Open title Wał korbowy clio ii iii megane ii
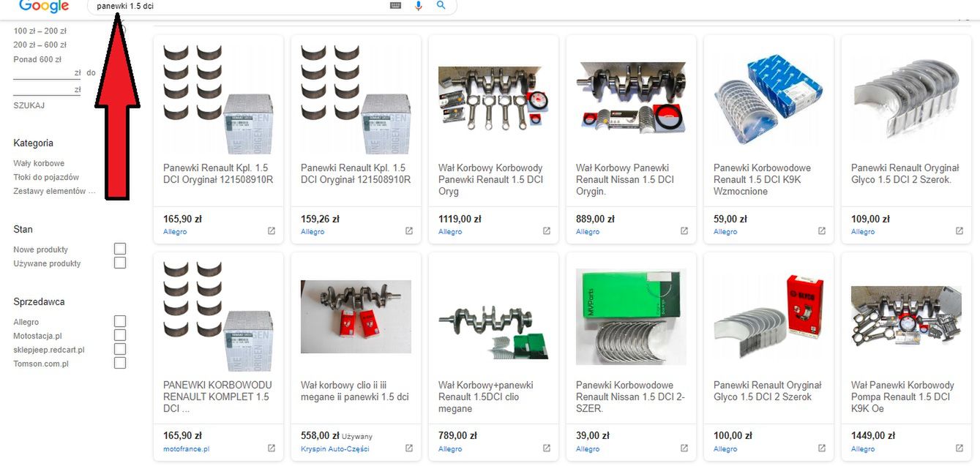This screenshot has width=980, height=466. coord(355,391)
